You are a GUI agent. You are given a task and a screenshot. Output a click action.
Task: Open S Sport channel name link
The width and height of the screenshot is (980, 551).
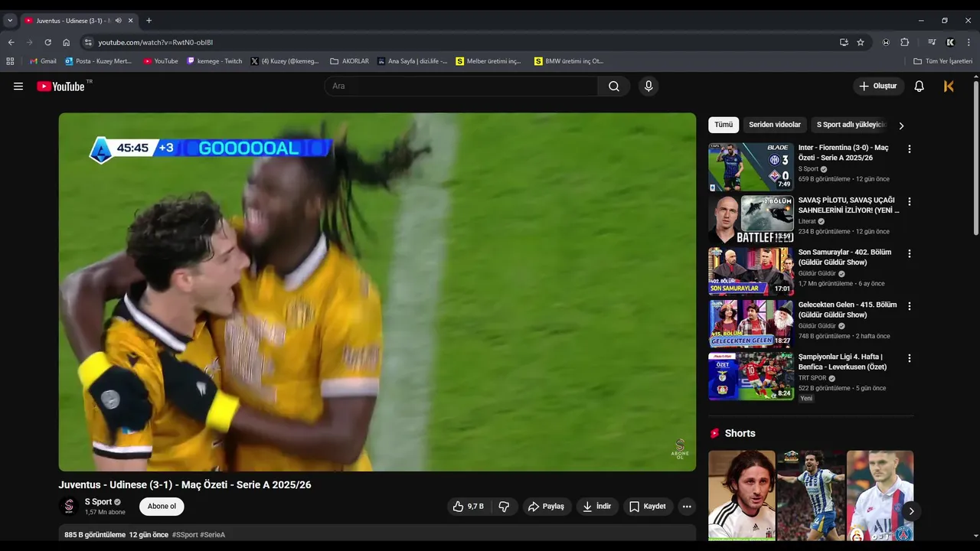point(98,502)
